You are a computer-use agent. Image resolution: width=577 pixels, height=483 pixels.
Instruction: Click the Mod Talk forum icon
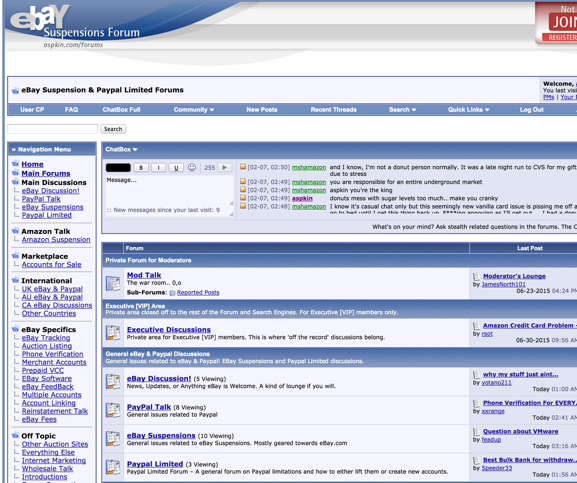tap(113, 284)
